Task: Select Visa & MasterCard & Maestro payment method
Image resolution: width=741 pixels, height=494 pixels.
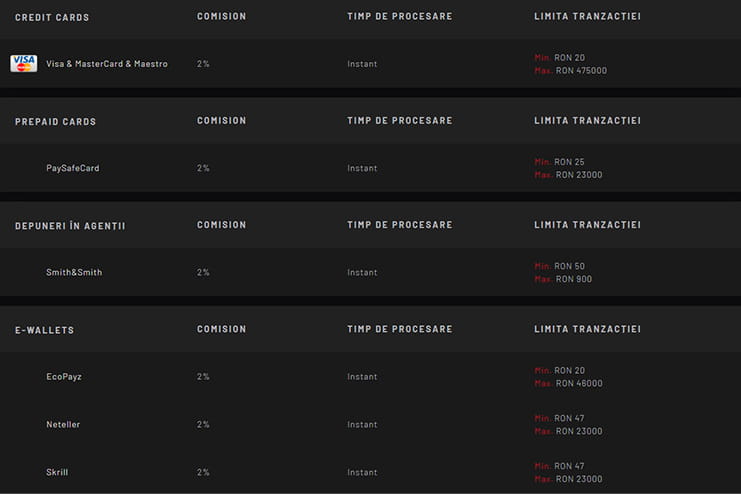Action: 107,64
